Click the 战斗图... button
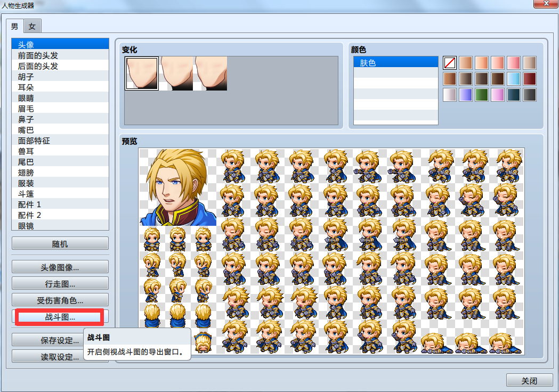 point(60,316)
